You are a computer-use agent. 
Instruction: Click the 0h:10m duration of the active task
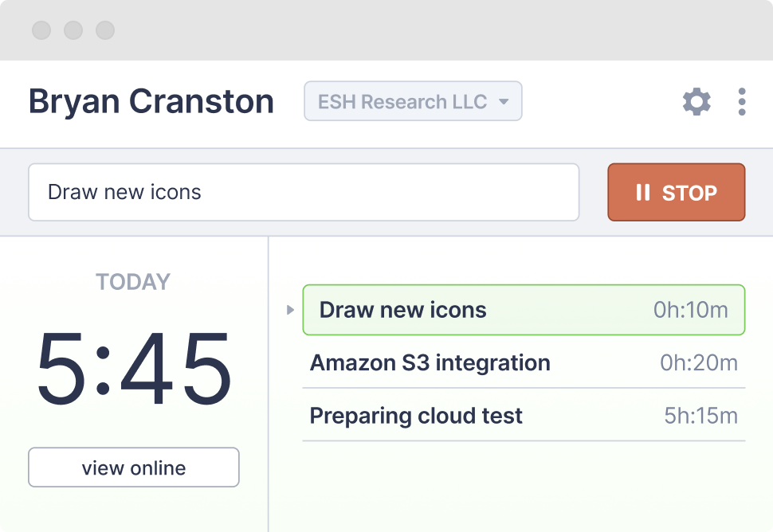(x=690, y=310)
